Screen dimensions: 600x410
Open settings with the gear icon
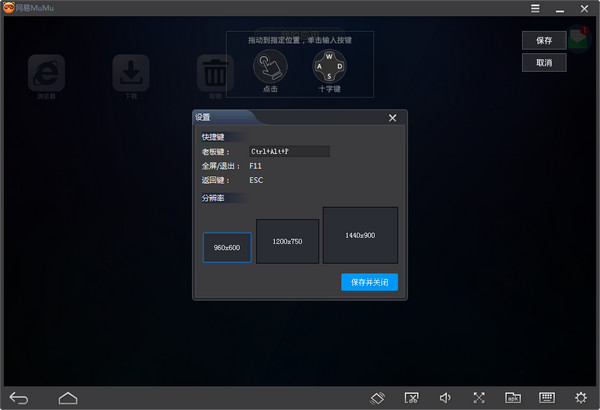(x=581, y=398)
